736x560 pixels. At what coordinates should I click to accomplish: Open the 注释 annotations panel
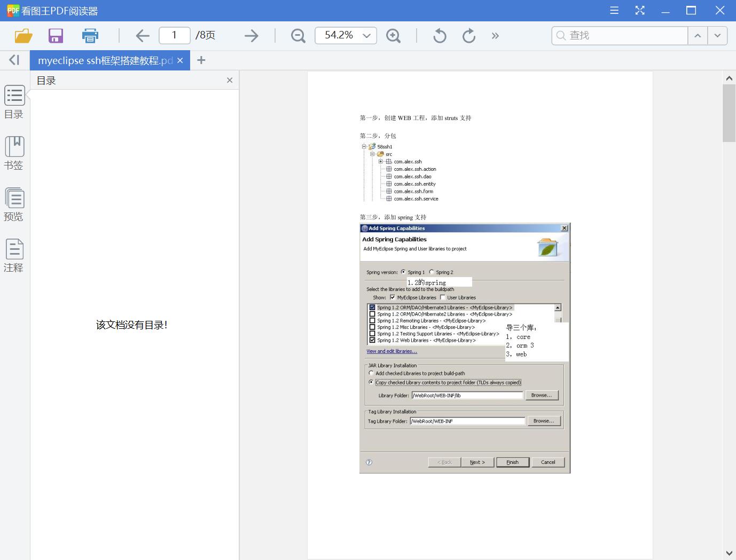coord(14,256)
